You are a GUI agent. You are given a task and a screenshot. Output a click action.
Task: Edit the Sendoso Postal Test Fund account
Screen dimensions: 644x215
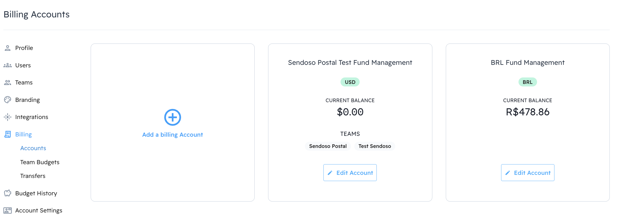(350, 173)
